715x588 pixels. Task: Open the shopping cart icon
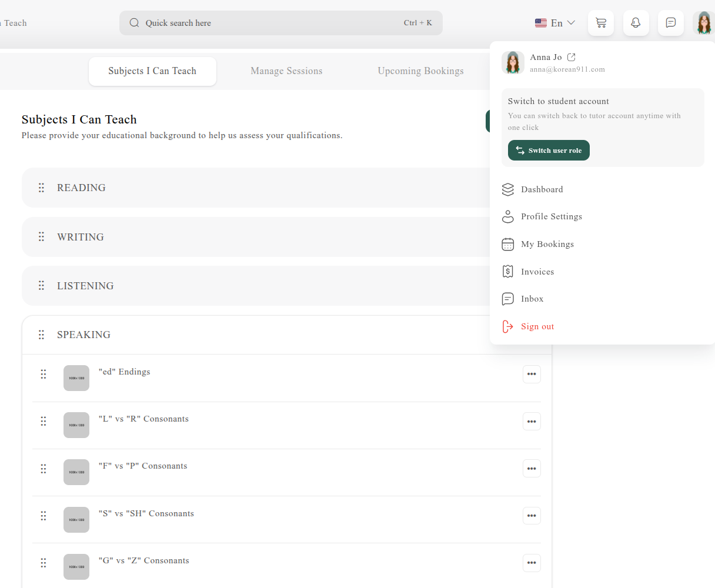pyautogui.click(x=600, y=23)
